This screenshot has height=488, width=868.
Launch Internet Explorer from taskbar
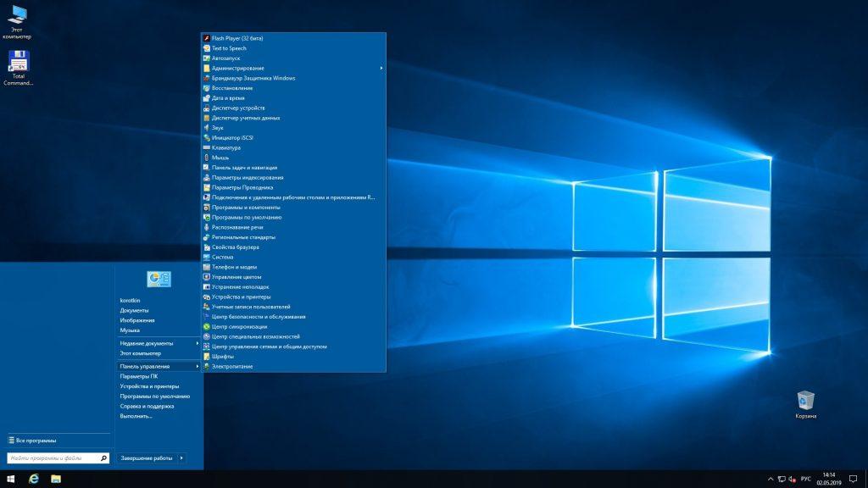pos(34,479)
